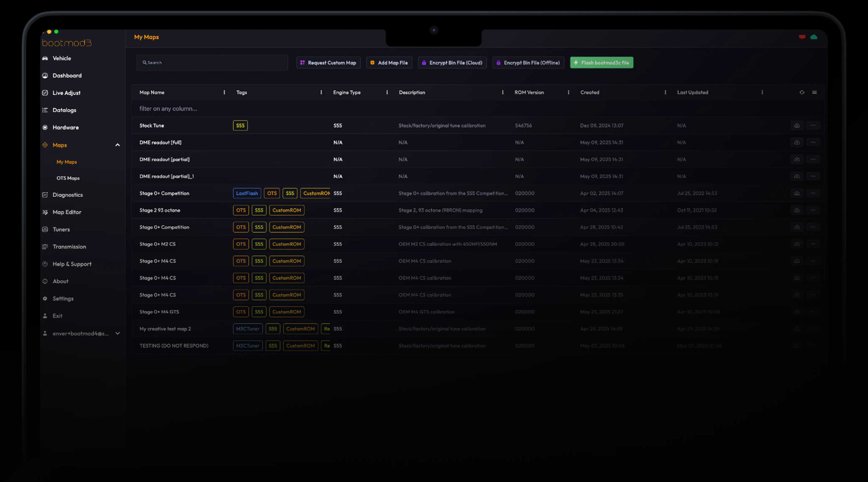
Task: Open Diagnostics from the sidebar
Action: (x=67, y=195)
